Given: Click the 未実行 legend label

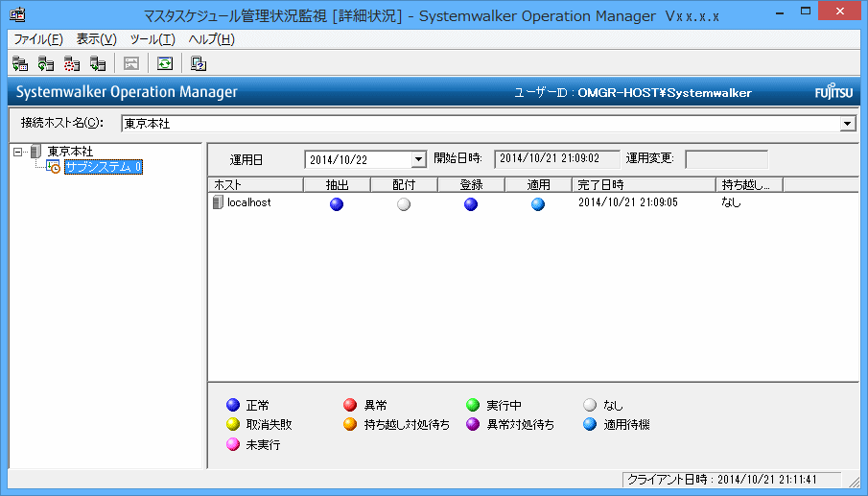Looking at the screenshot, I should 263,445.
